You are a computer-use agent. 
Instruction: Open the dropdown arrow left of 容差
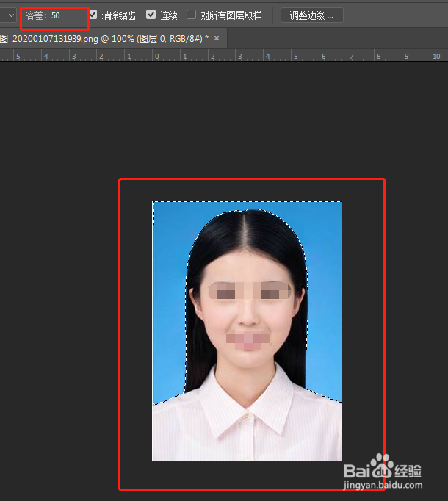coord(11,15)
